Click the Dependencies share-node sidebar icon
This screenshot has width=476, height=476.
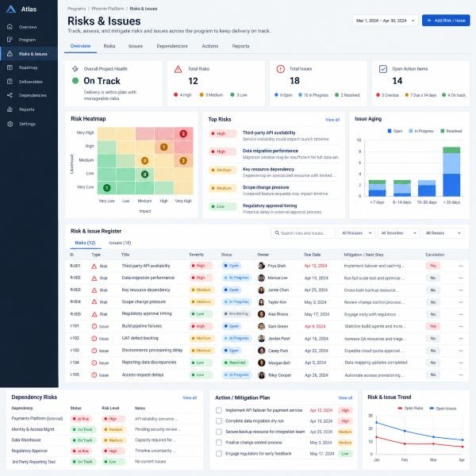click(10, 95)
